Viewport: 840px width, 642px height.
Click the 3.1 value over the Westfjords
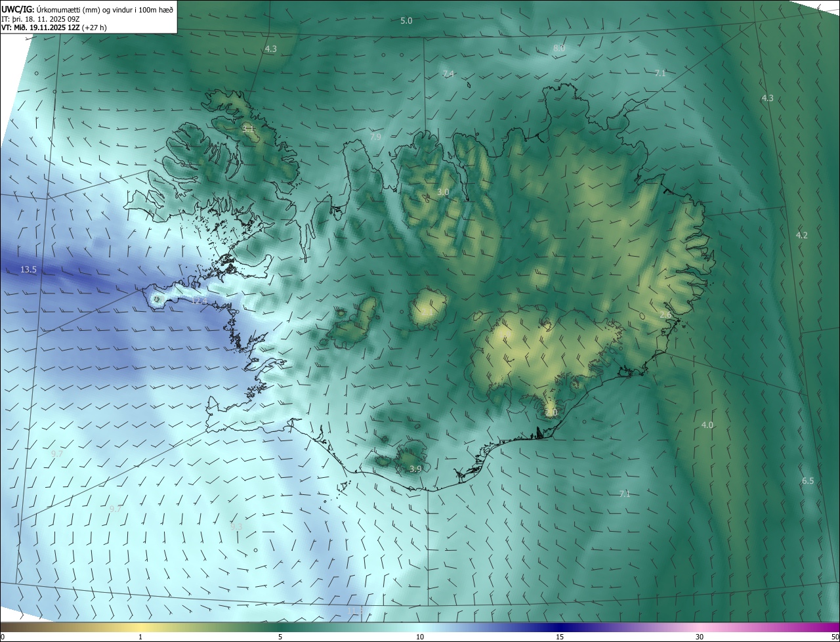(x=248, y=129)
